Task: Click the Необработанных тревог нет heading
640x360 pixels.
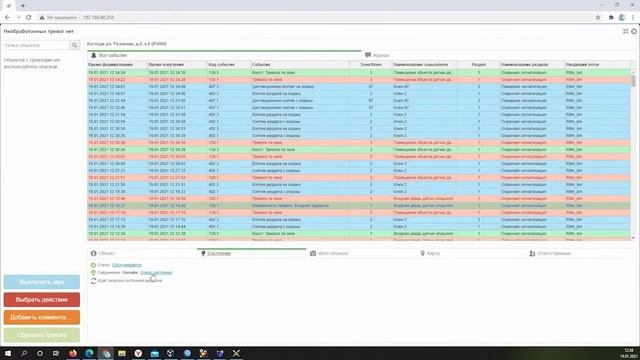Action: coord(39,31)
